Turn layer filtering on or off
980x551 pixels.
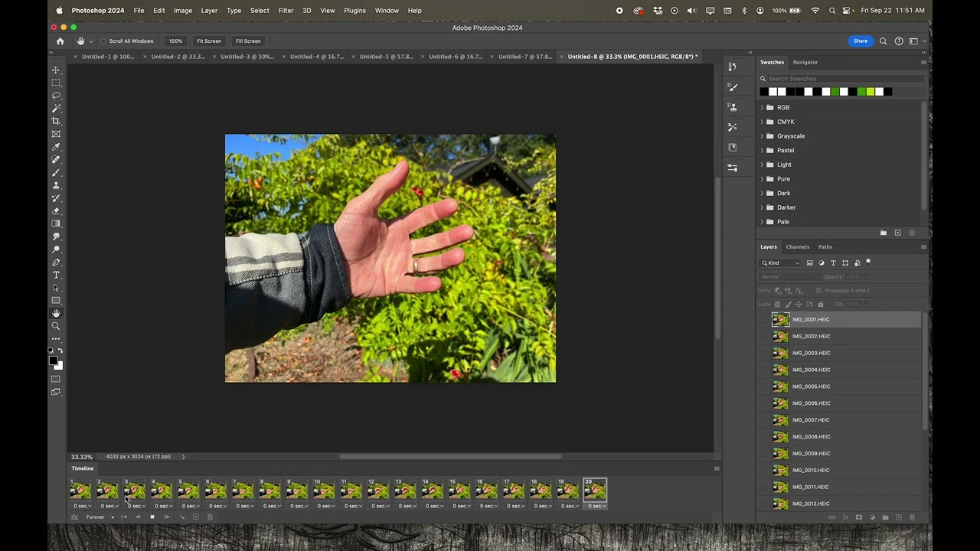pyautogui.click(x=868, y=262)
